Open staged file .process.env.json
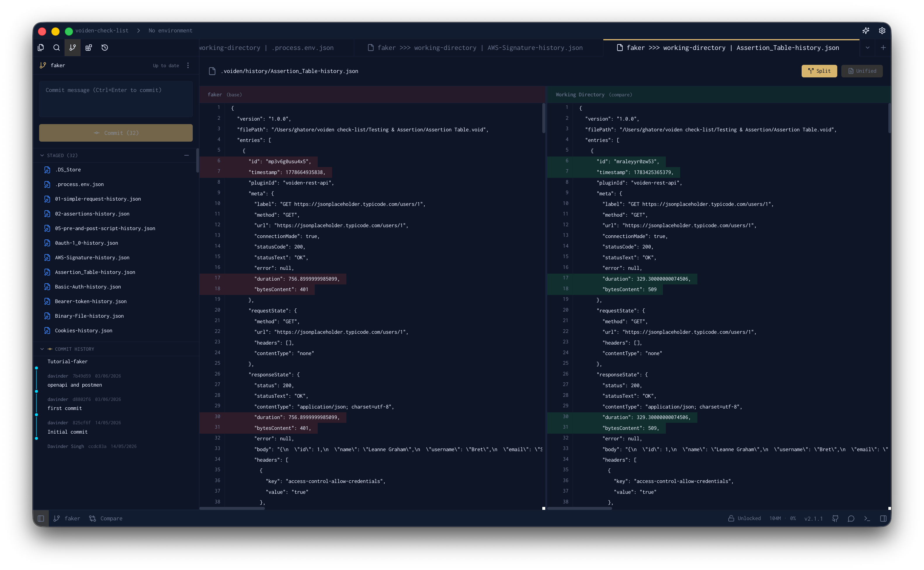The width and height of the screenshot is (924, 570). pos(116,184)
